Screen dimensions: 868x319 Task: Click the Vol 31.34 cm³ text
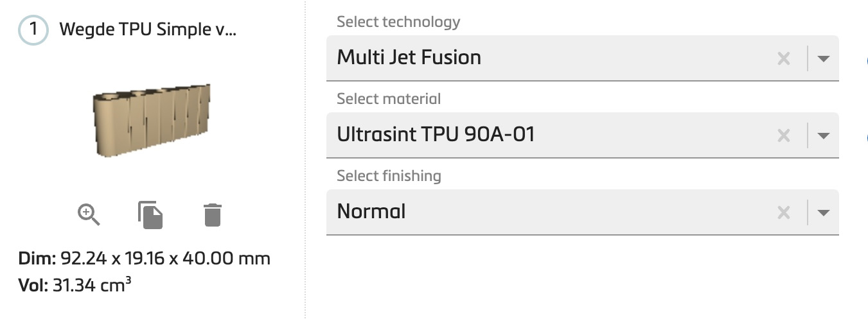tap(75, 284)
